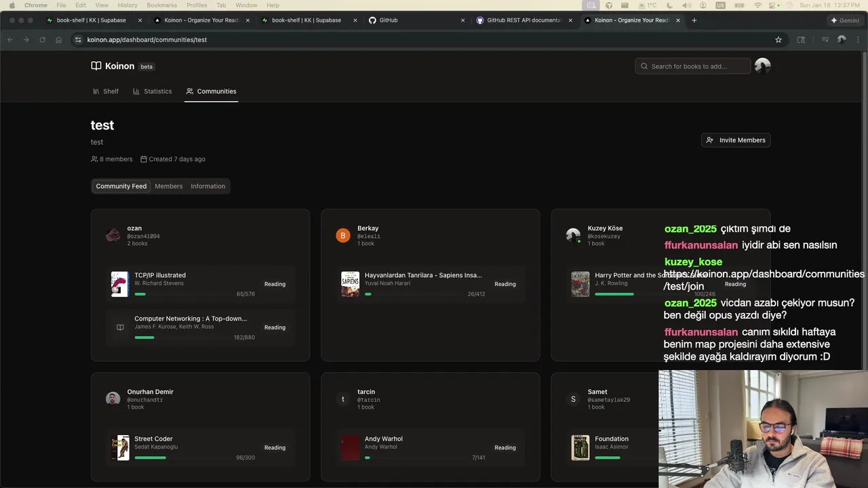Click Invite Members button

coord(736,140)
